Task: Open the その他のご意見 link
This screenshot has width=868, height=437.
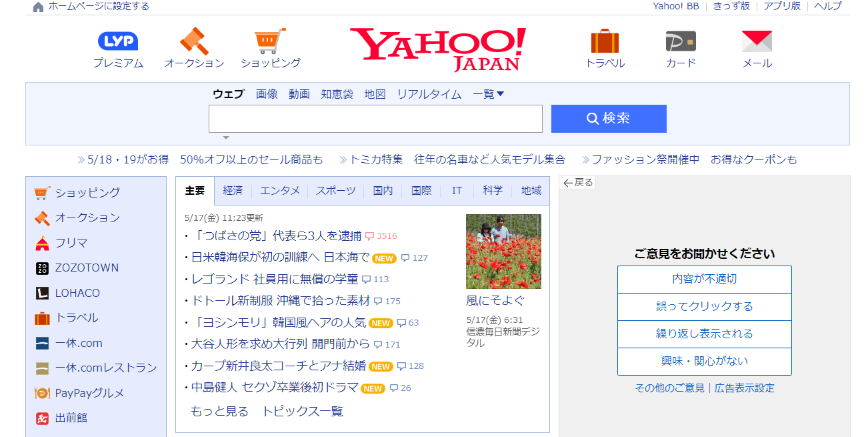Action: click(x=669, y=388)
